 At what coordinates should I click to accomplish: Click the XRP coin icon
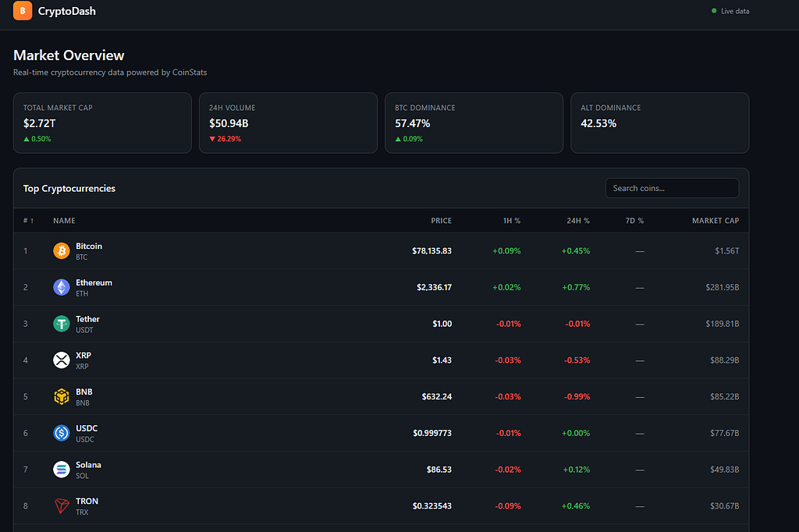62,360
